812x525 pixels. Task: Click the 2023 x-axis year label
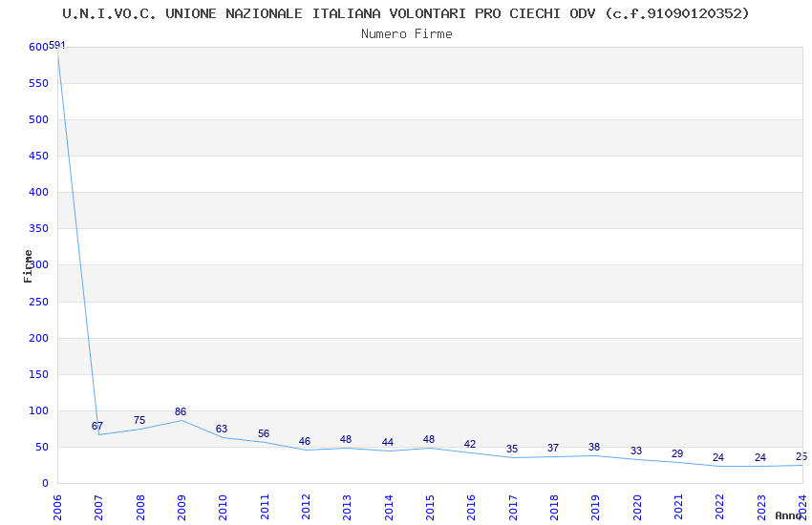click(x=761, y=507)
